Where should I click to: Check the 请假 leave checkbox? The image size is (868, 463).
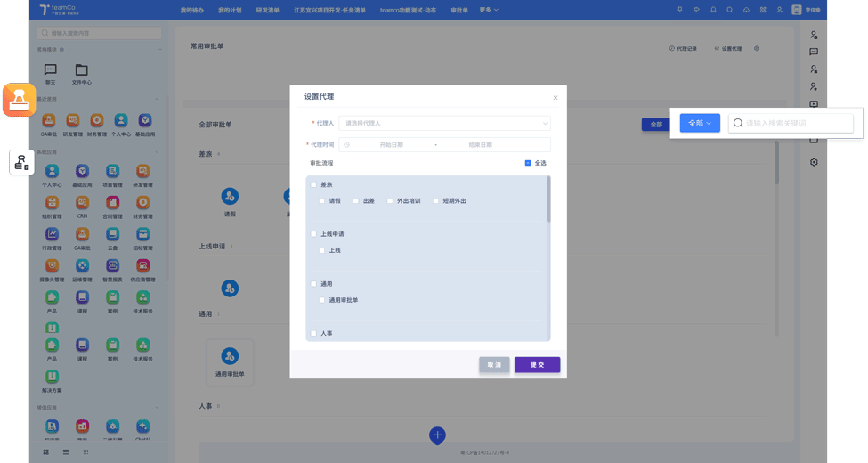(322, 201)
